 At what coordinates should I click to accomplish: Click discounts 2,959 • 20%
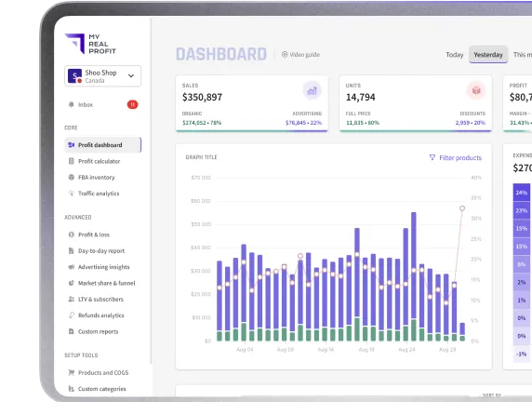(x=471, y=123)
